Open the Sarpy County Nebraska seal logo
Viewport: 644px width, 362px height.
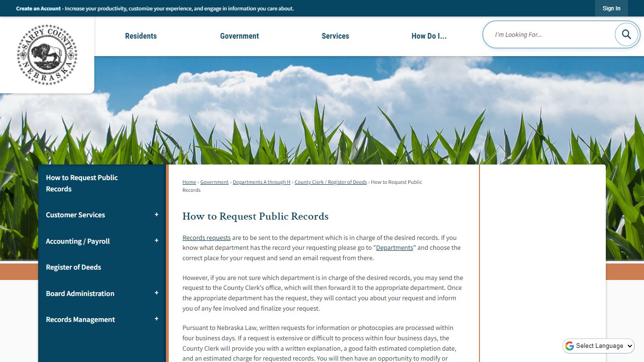[x=47, y=55]
